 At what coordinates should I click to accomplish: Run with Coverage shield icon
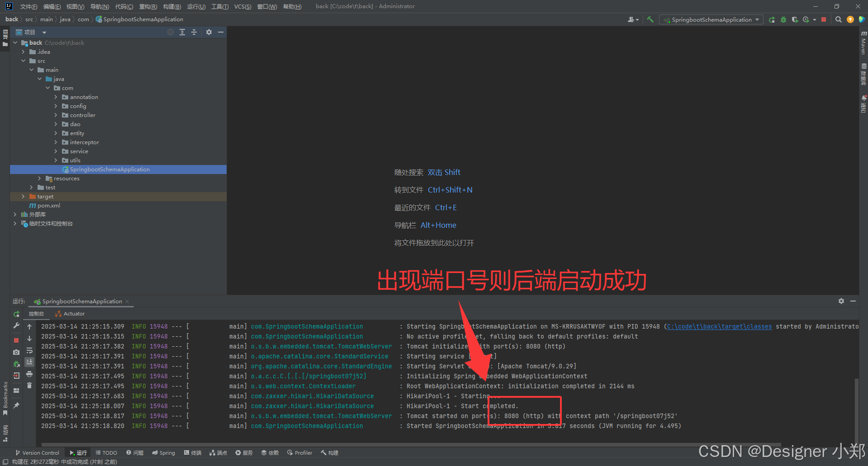click(x=795, y=19)
